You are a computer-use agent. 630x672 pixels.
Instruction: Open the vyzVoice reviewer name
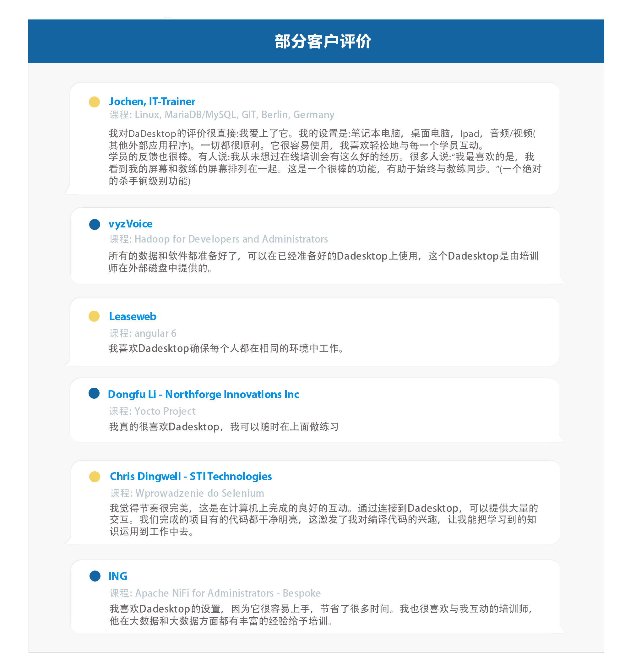pyautogui.click(x=130, y=224)
